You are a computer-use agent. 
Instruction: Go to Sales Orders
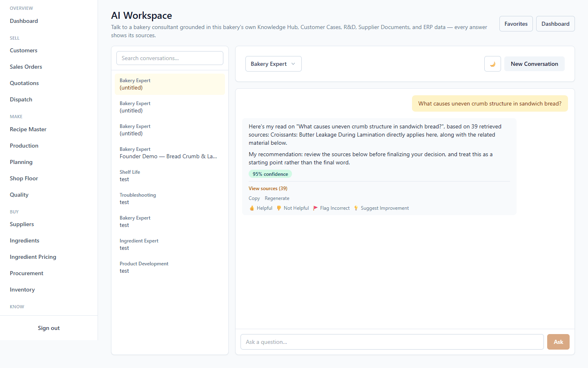coord(26,67)
